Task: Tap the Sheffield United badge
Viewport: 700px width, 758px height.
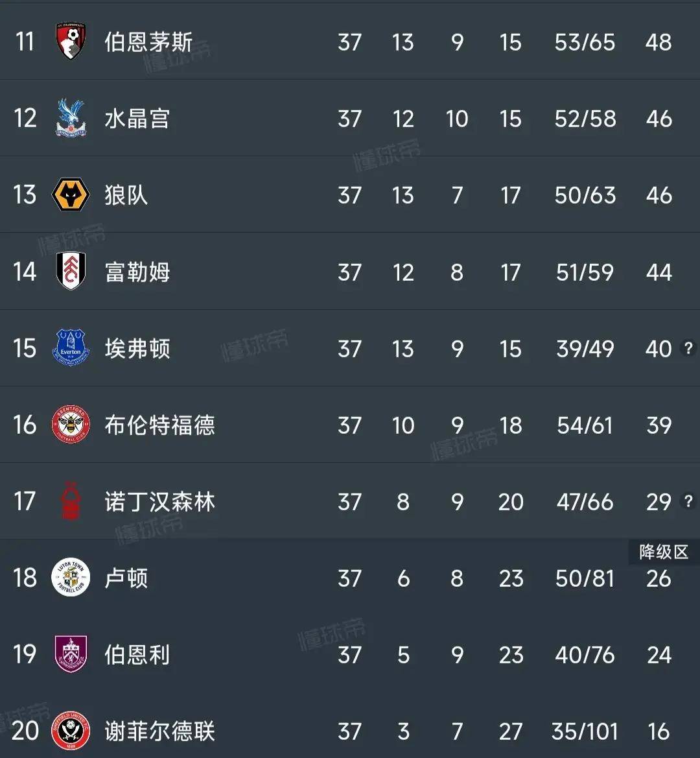Action: pyautogui.click(x=71, y=731)
